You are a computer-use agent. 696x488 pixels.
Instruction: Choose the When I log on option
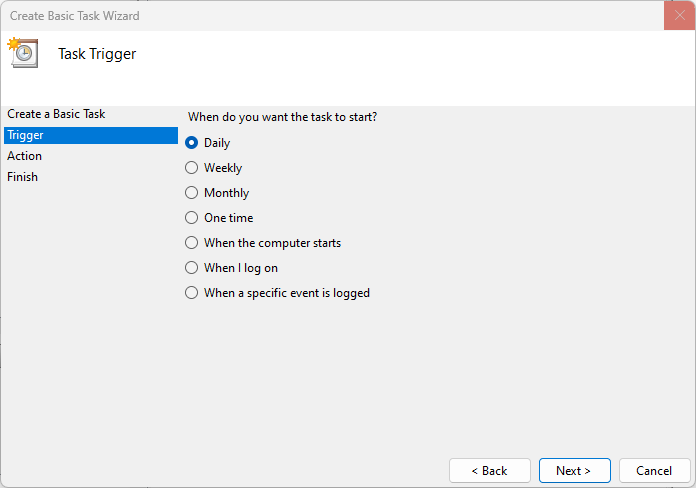tap(192, 268)
